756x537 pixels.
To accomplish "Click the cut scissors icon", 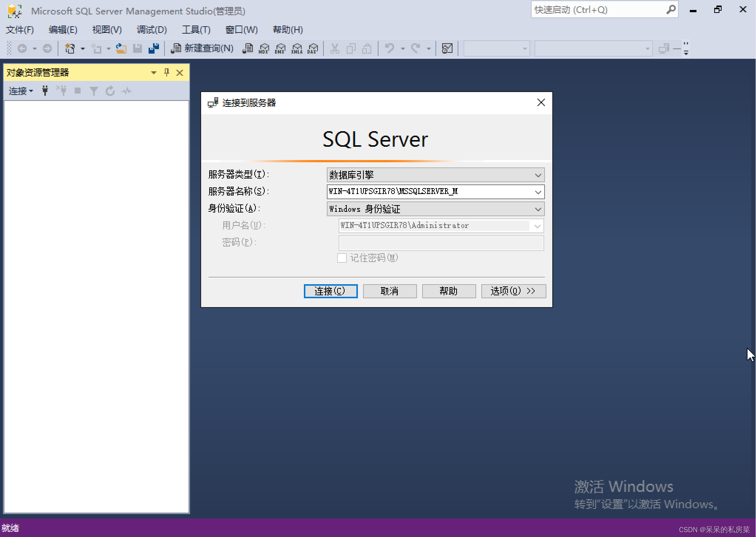I will (x=335, y=48).
